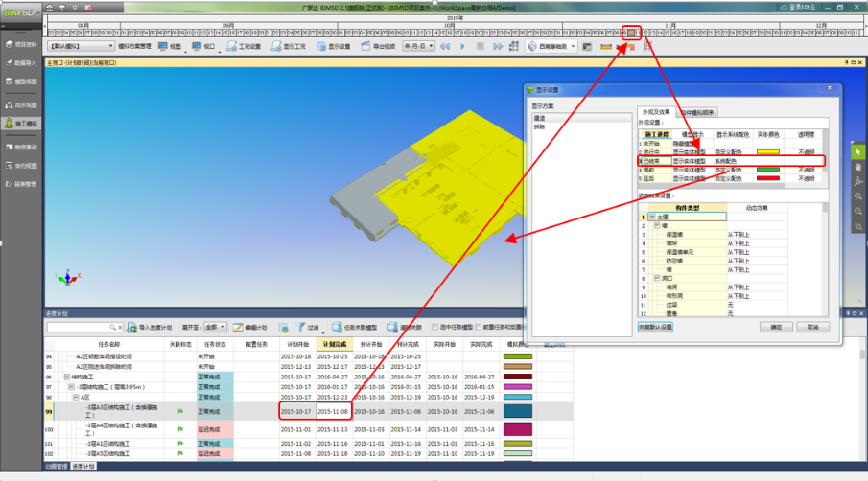Collapse the 土建 tree node in dialog
This screenshot has width=868, height=481.
coord(652,217)
